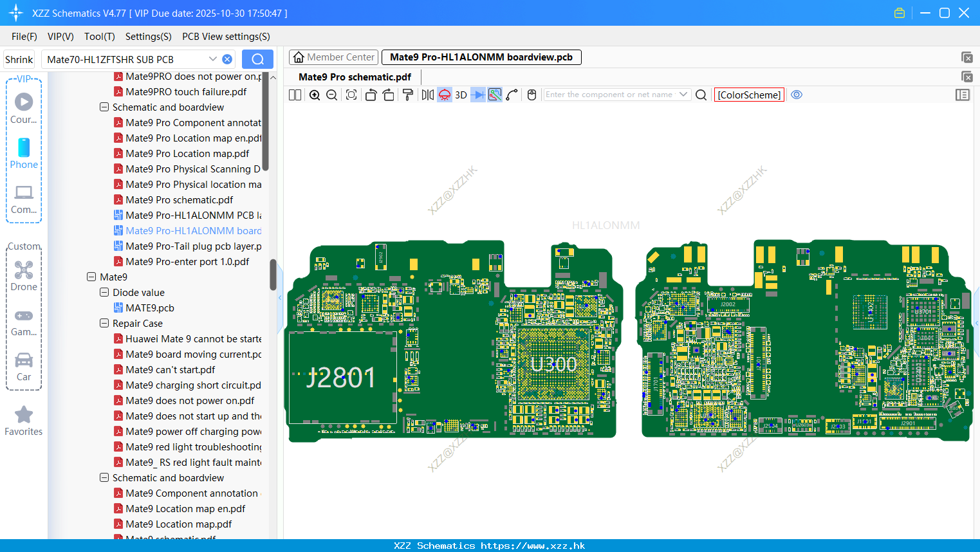This screenshot has height=552, width=980.
Task: Zoom in on the boardview
Action: 315,95
